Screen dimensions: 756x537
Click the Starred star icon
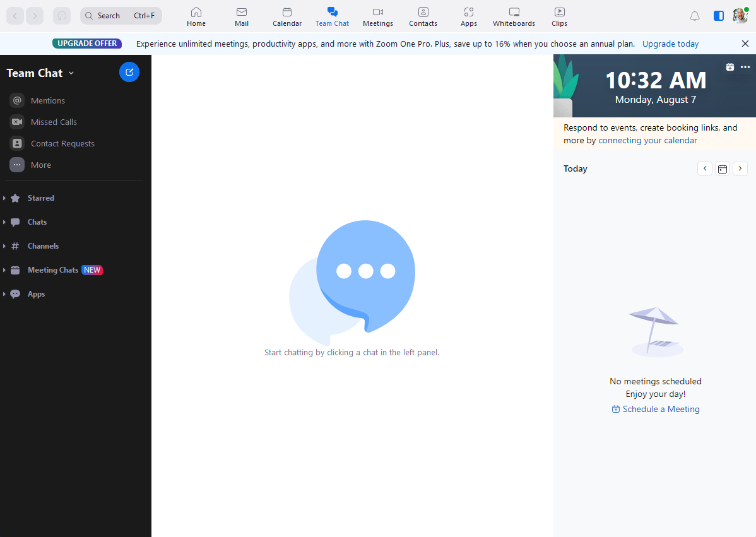point(15,198)
